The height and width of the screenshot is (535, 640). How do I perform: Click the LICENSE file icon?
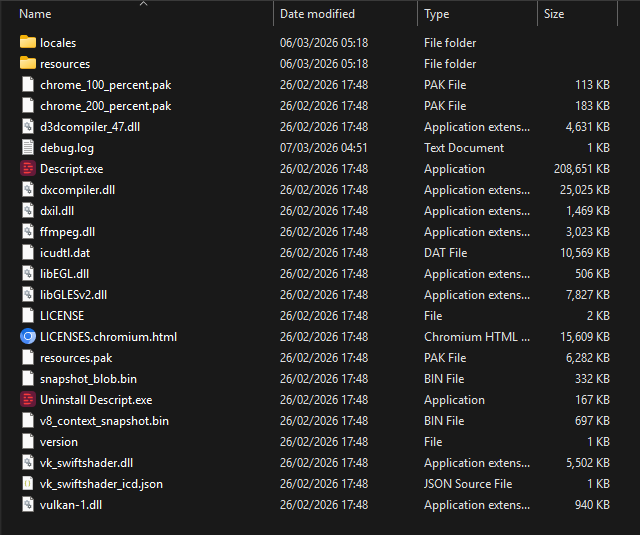(28, 315)
